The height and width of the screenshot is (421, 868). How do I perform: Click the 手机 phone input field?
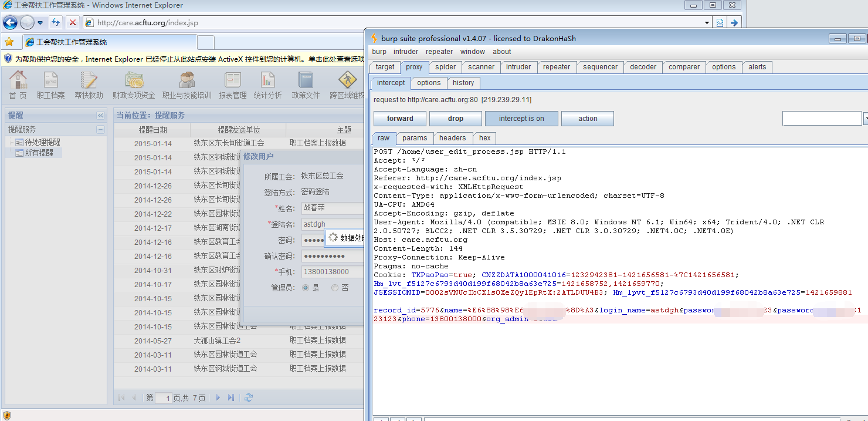point(333,272)
